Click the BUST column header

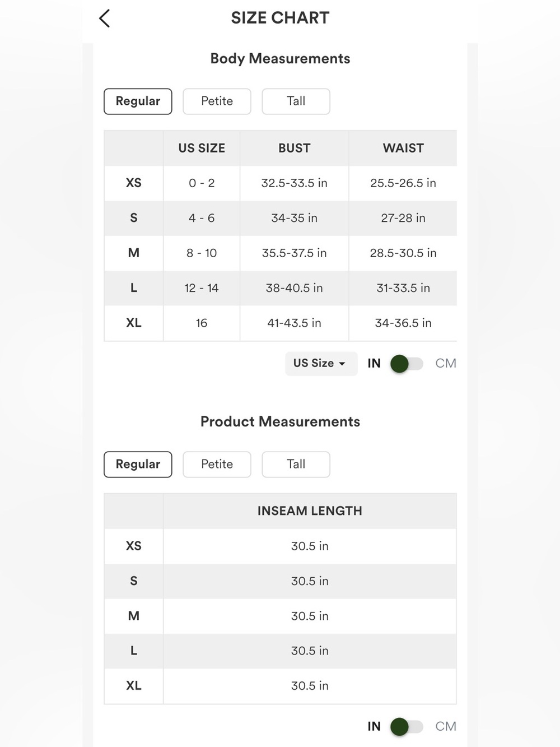point(295,149)
